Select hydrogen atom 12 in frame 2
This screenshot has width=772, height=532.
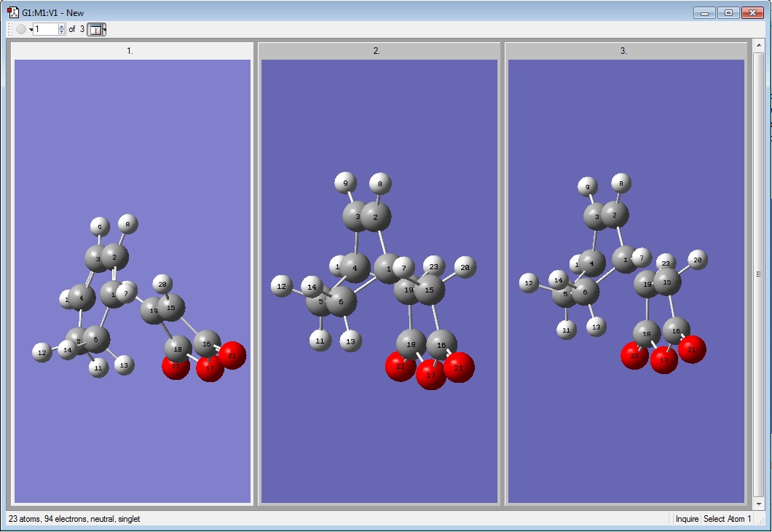tap(282, 286)
